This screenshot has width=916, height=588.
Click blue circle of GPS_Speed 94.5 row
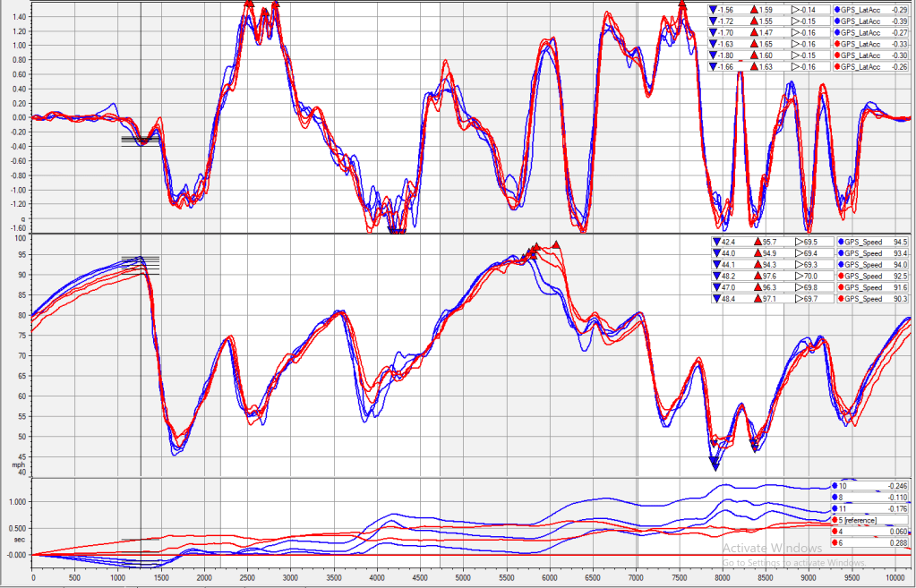[838, 242]
